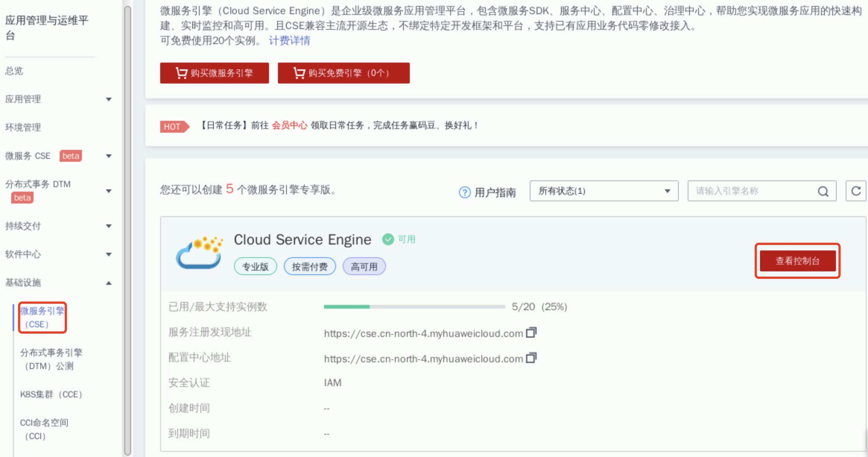
Task: Select 环境管理 in the sidebar
Action: (23, 127)
